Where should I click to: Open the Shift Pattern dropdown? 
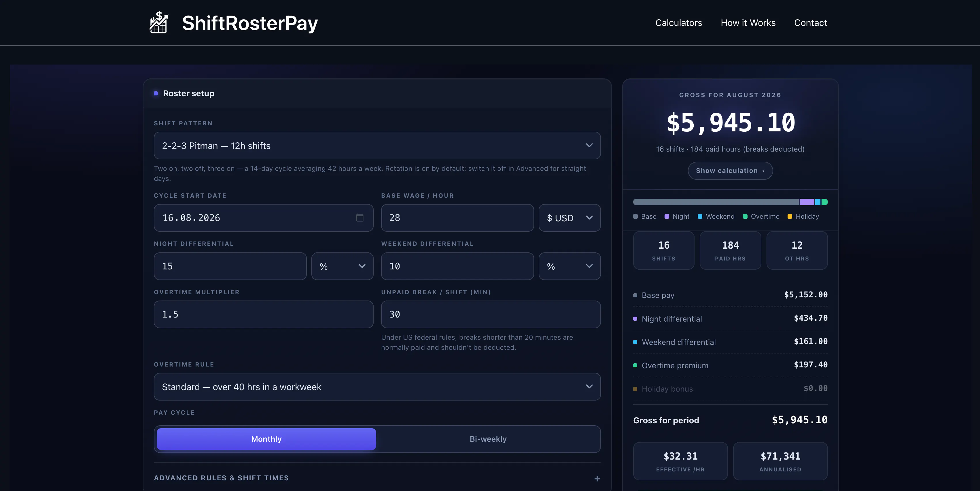377,146
